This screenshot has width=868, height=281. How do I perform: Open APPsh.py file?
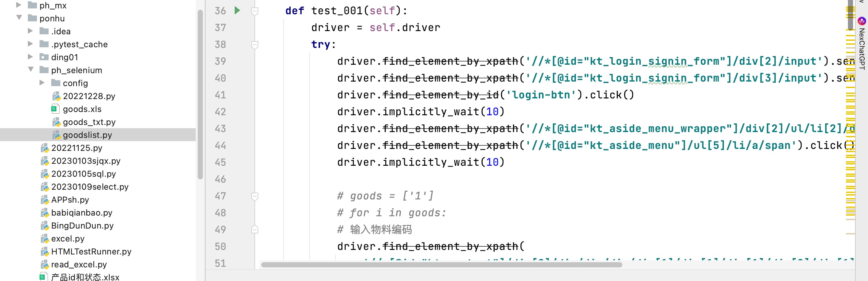coord(70,199)
